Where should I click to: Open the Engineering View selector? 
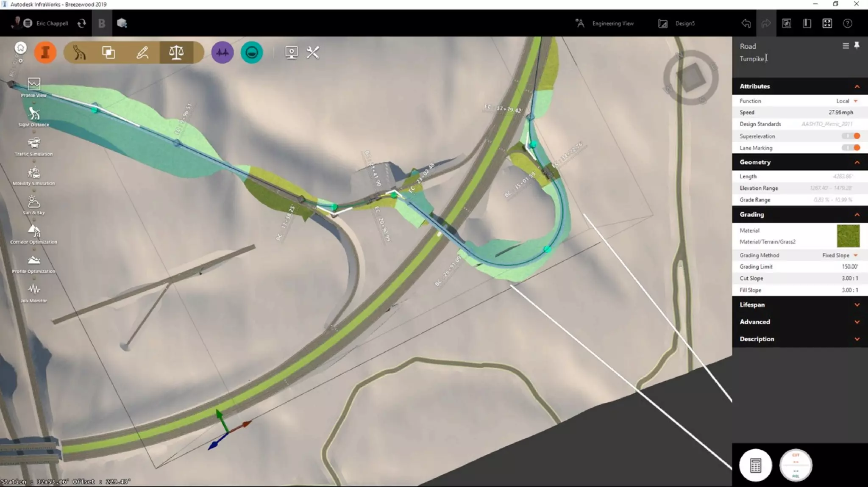tap(605, 24)
